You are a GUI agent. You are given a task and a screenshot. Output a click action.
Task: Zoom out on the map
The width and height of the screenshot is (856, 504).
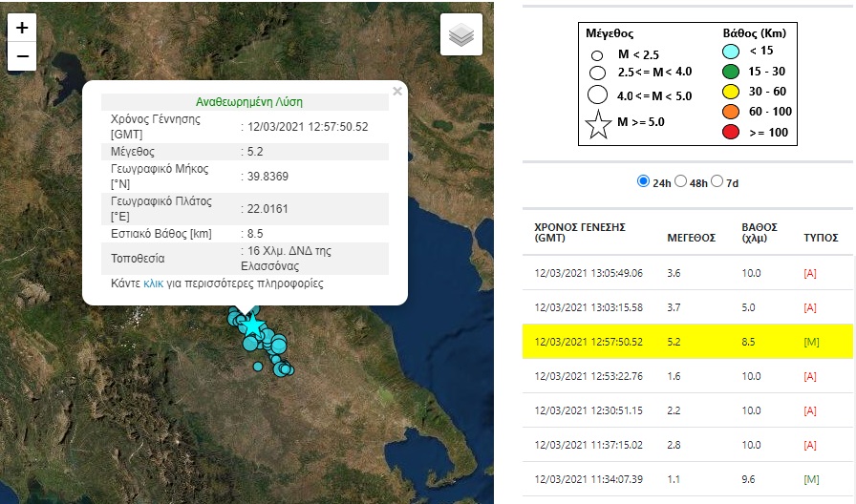tap(22, 56)
